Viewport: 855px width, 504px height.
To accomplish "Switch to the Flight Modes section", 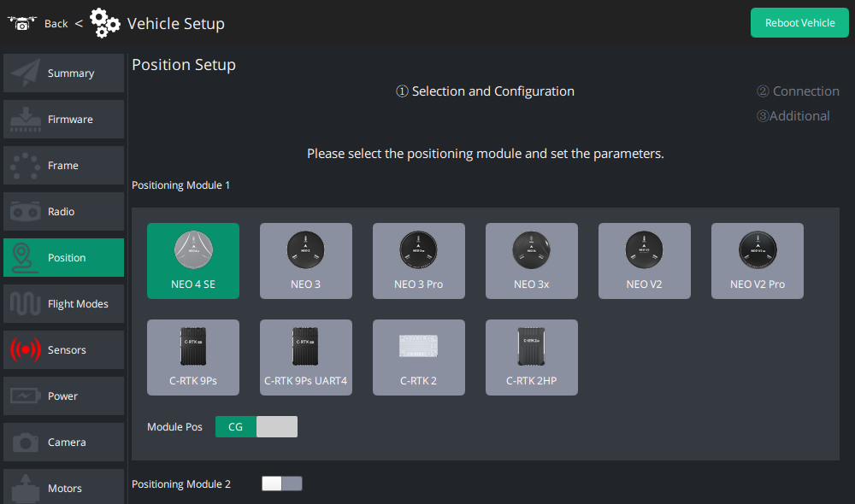I will coord(63,304).
